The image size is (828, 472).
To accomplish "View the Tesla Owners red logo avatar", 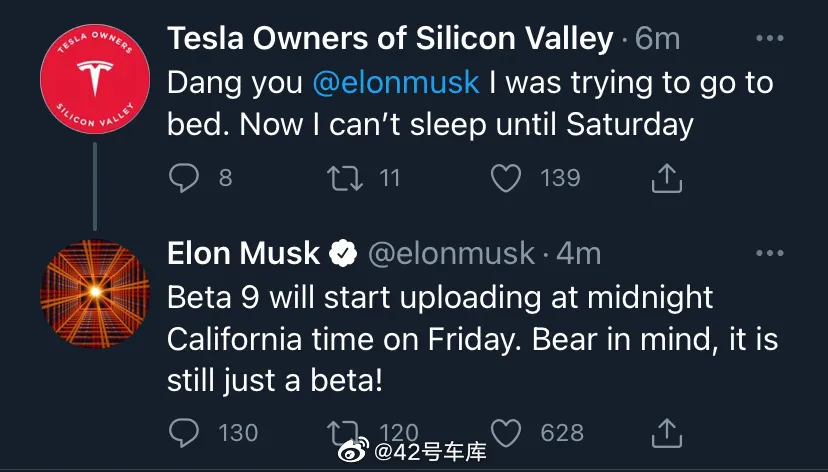I will tap(95, 79).
